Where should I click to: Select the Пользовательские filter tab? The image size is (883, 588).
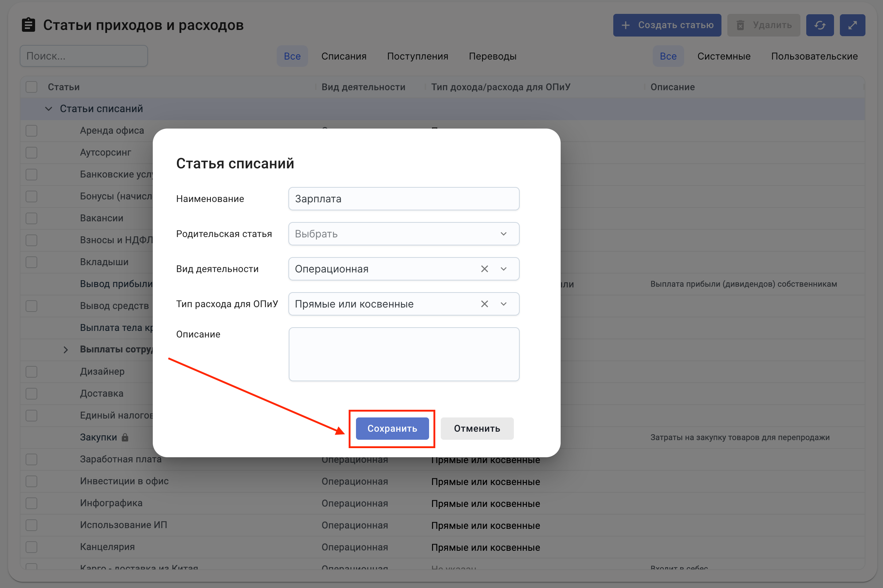[x=814, y=56]
